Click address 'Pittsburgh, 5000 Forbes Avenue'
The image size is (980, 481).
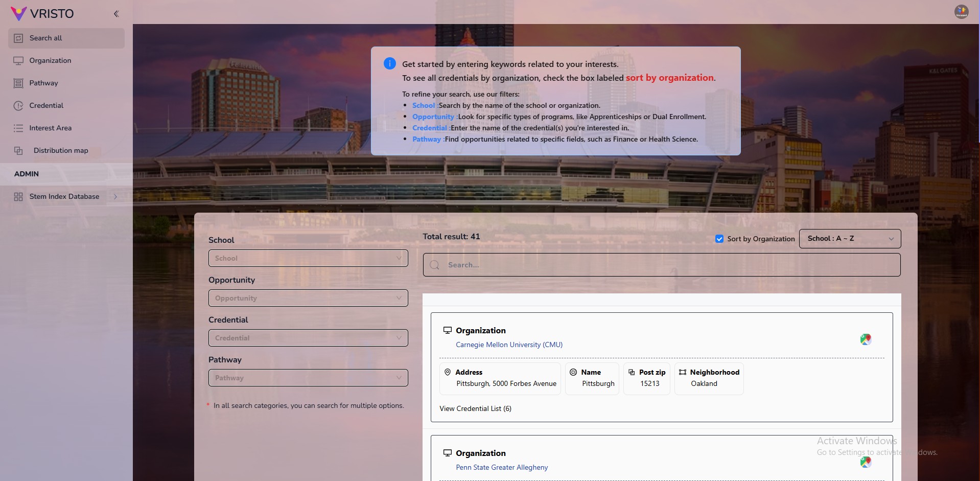tap(506, 383)
